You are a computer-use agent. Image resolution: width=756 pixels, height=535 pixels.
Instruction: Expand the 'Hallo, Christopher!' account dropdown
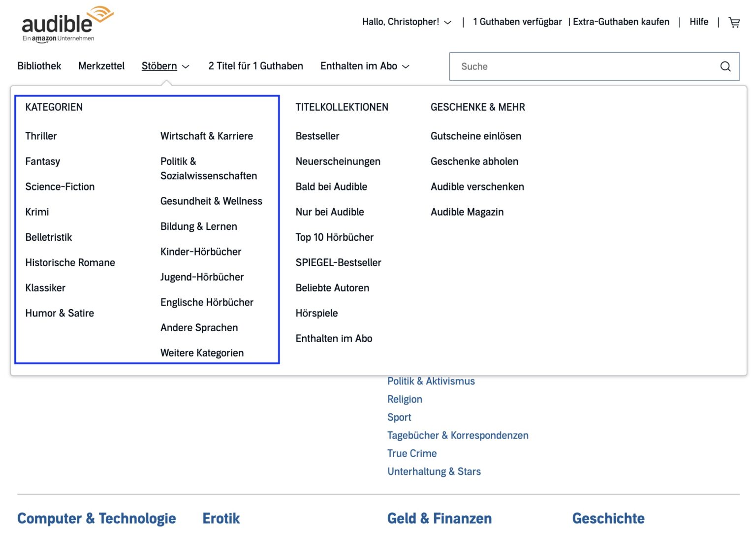[406, 22]
